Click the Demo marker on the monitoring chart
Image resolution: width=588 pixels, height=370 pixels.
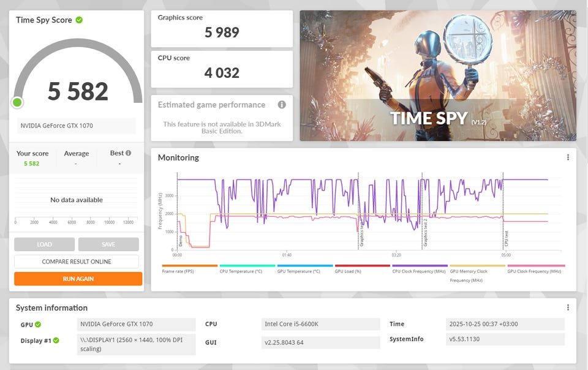point(180,241)
